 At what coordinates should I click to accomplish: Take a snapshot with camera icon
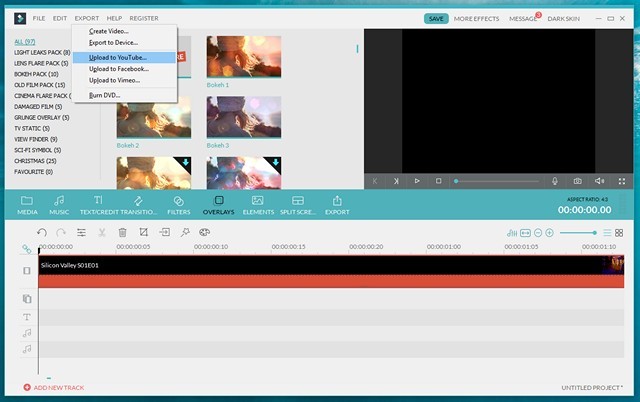point(577,181)
